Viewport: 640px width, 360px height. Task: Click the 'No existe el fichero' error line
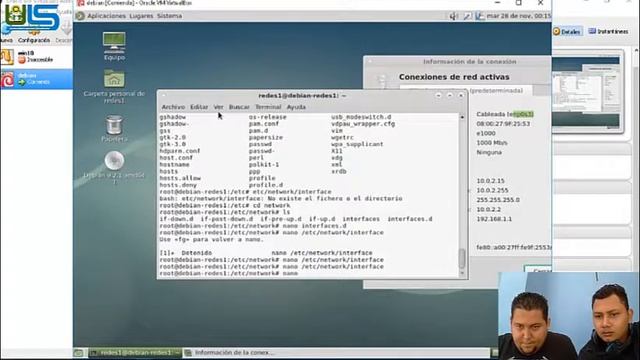point(281,198)
